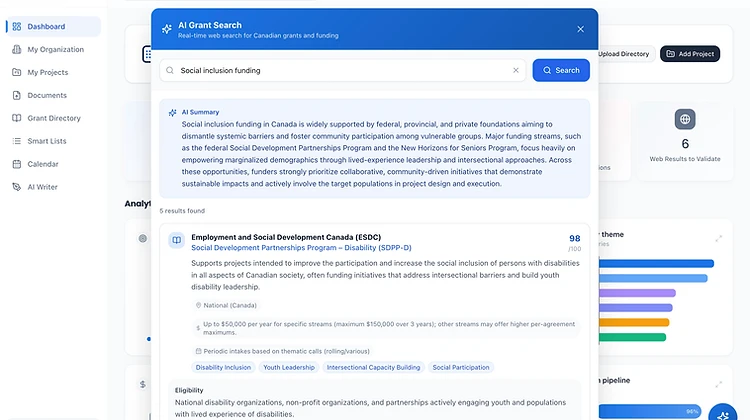Viewport: 750px width, 420px height.
Task: Click the grey circle icon in Analytics card
Action: 143,238
